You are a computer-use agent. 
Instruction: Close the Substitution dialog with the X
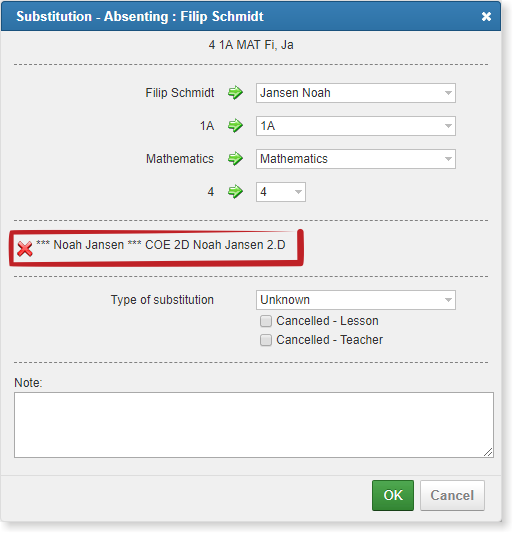[486, 16]
